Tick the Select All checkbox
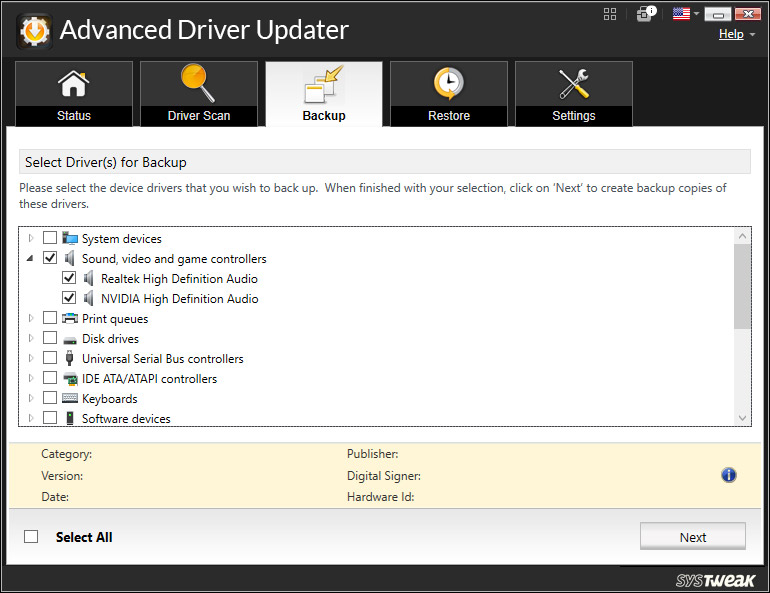The image size is (770, 593). pyautogui.click(x=31, y=537)
